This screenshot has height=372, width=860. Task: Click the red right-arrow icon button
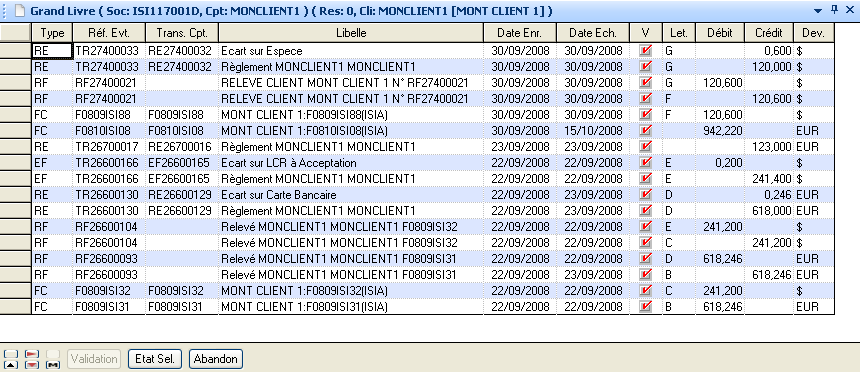[x=32, y=354]
